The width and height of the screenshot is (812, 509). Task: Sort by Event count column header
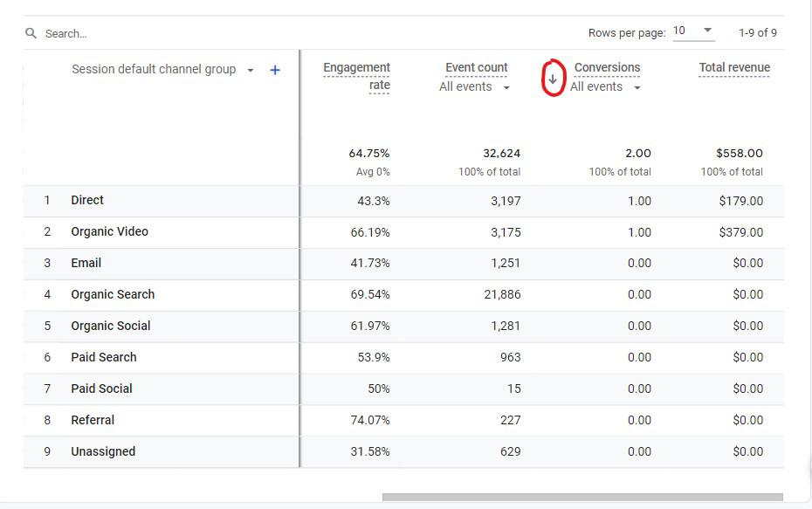pyautogui.click(x=476, y=67)
